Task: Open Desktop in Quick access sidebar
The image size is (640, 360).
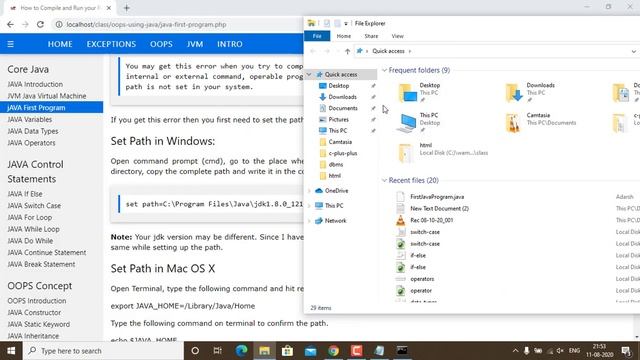Action: 339,86
